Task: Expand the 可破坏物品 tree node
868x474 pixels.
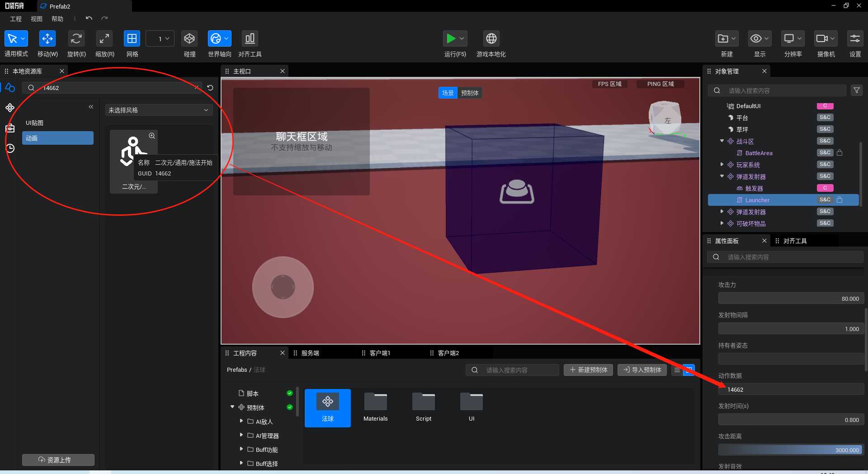Action: click(722, 223)
